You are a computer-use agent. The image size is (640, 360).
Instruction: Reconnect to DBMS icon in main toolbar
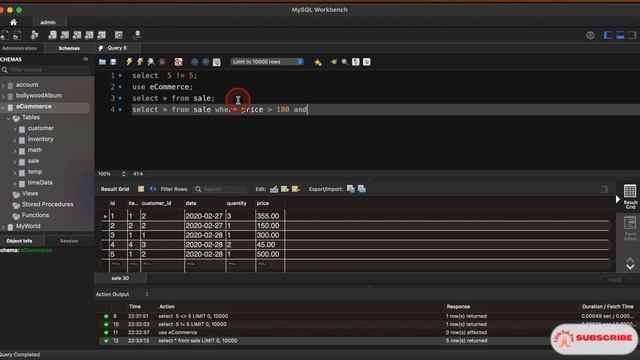[x=137, y=35]
